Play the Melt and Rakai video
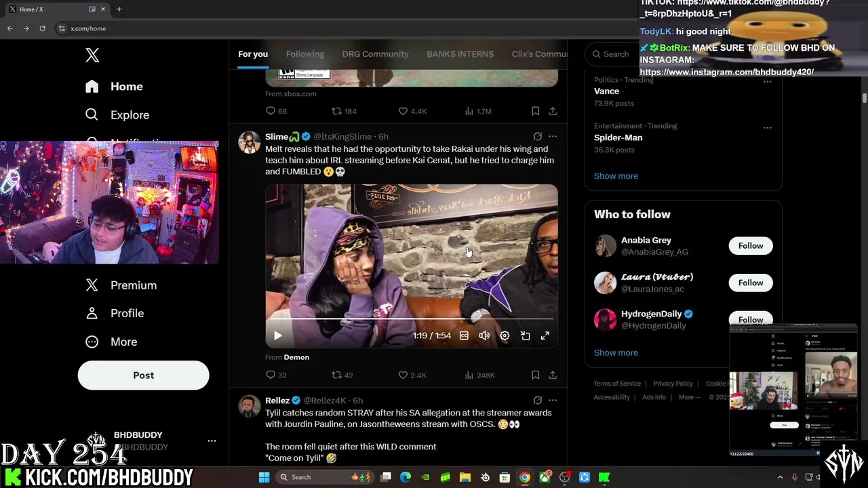868x488 pixels. [278, 335]
